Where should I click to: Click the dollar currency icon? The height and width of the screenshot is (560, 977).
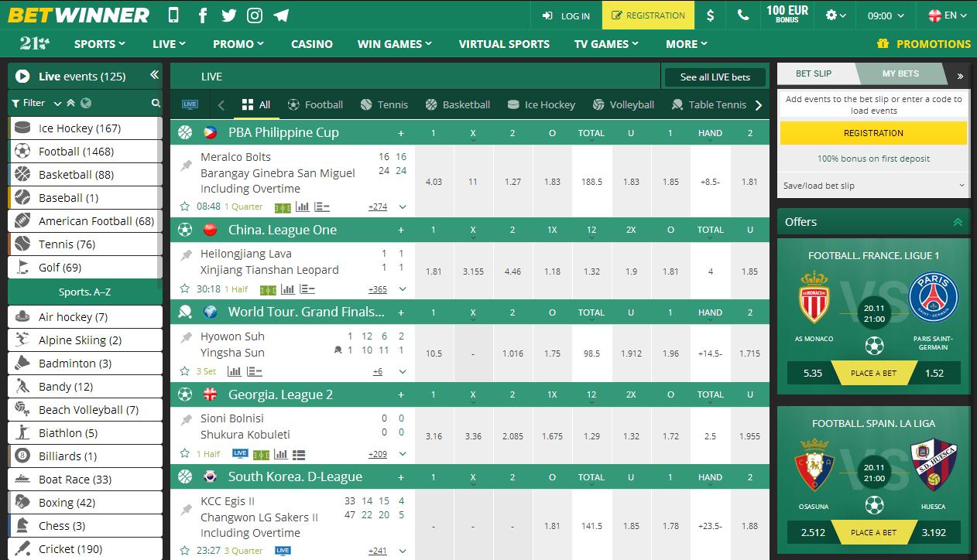pos(711,15)
